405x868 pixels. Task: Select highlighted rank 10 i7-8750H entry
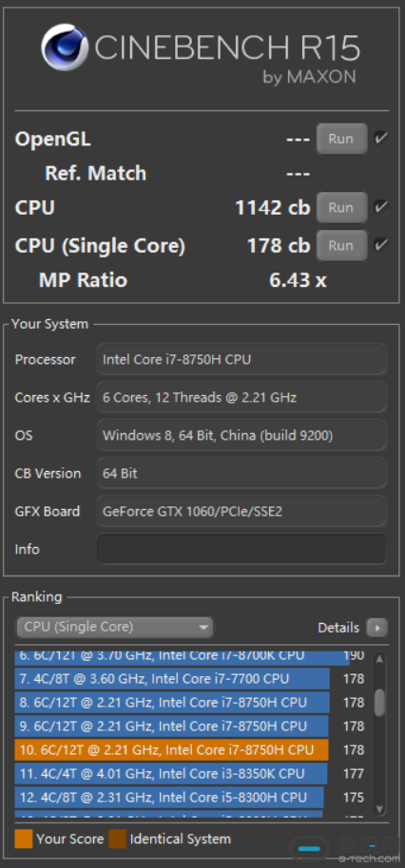click(172, 750)
